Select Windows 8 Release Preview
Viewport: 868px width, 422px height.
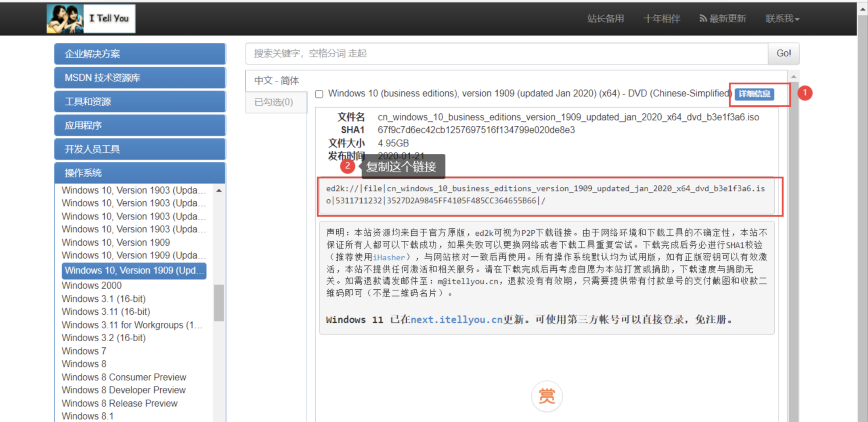click(120, 403)
